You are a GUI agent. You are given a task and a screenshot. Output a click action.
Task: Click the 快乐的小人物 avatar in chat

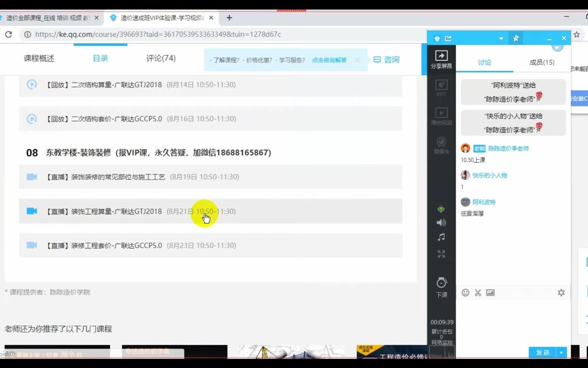tap(465, 175)
